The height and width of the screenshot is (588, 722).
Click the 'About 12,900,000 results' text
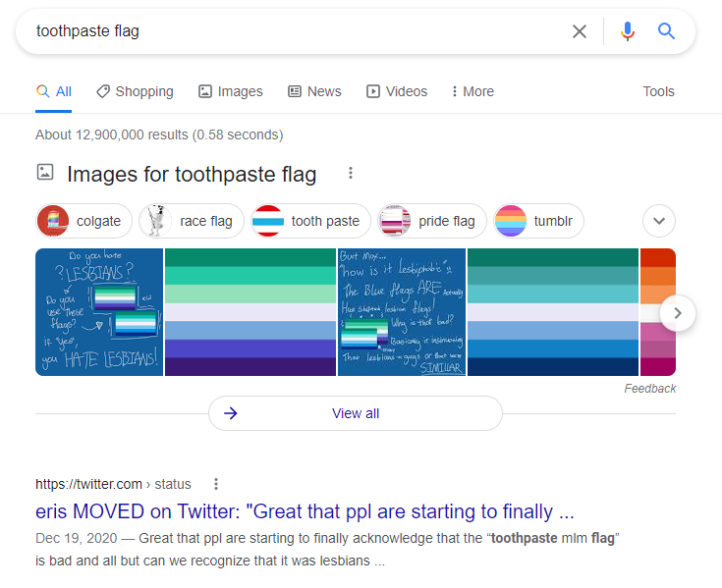159,134
